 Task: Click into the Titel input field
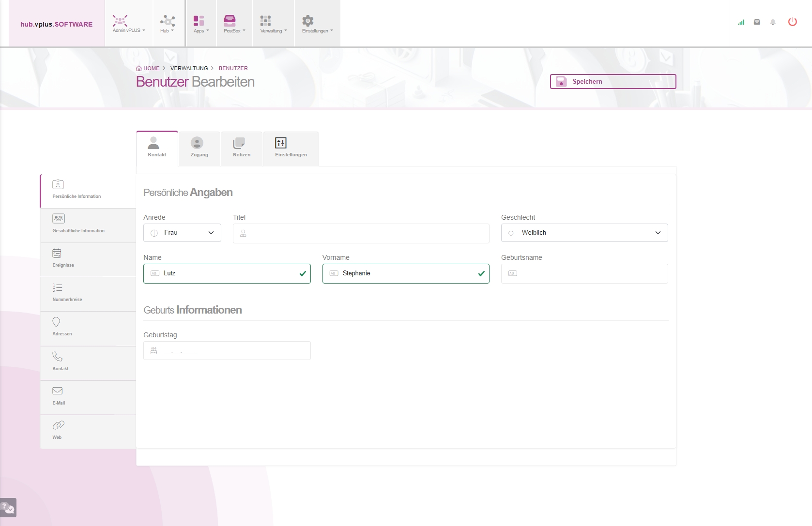coord(361,233)
